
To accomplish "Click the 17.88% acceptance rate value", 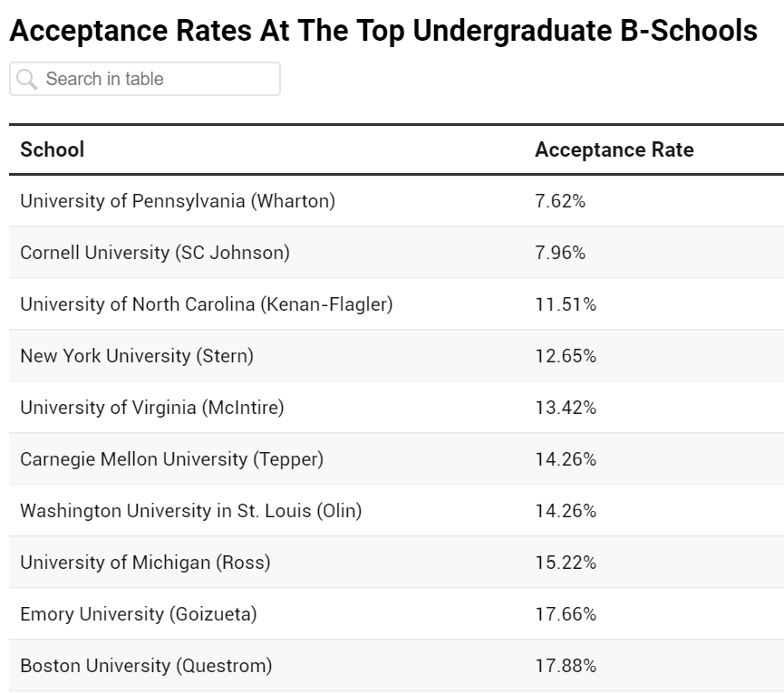I will click(x=566, y=666).
